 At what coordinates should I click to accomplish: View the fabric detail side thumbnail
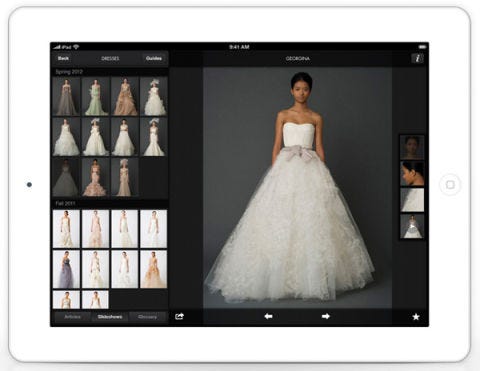click(412, 200)
